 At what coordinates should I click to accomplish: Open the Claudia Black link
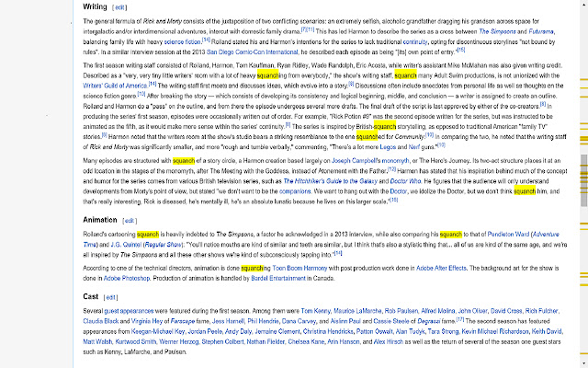pyautogui.click(x=100, y=321)
